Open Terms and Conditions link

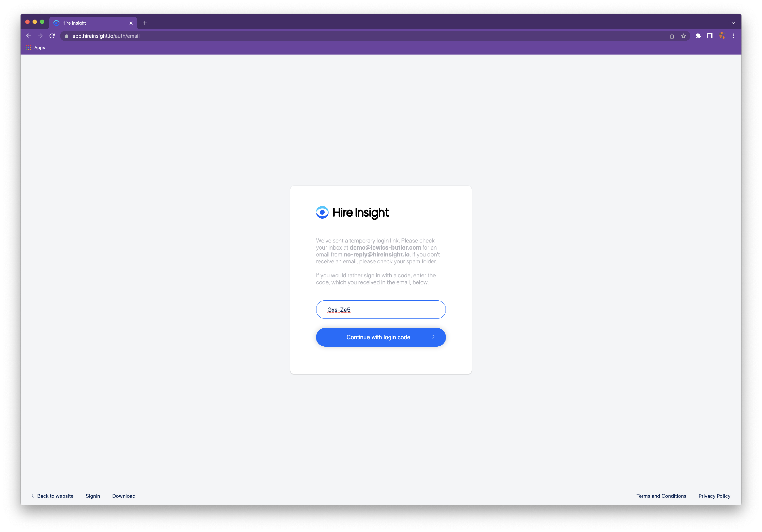[x=661, y=496]
